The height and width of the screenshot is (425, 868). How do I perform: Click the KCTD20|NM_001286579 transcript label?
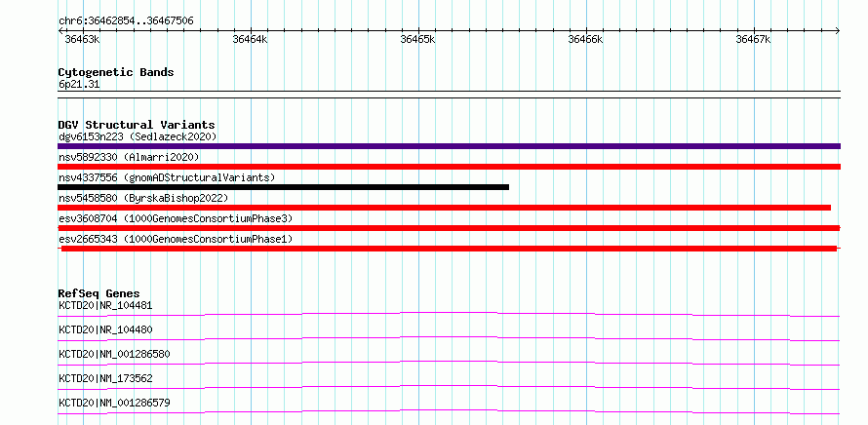pyautogui.click(x=114, y=403)
